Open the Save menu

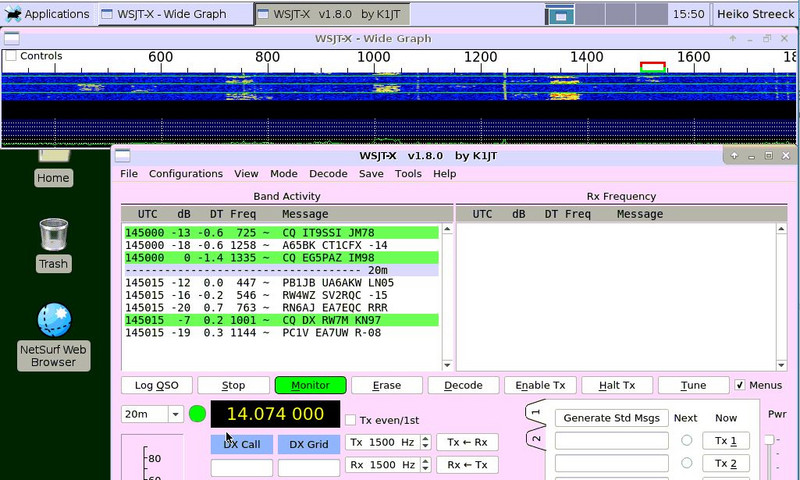[371, 174]
